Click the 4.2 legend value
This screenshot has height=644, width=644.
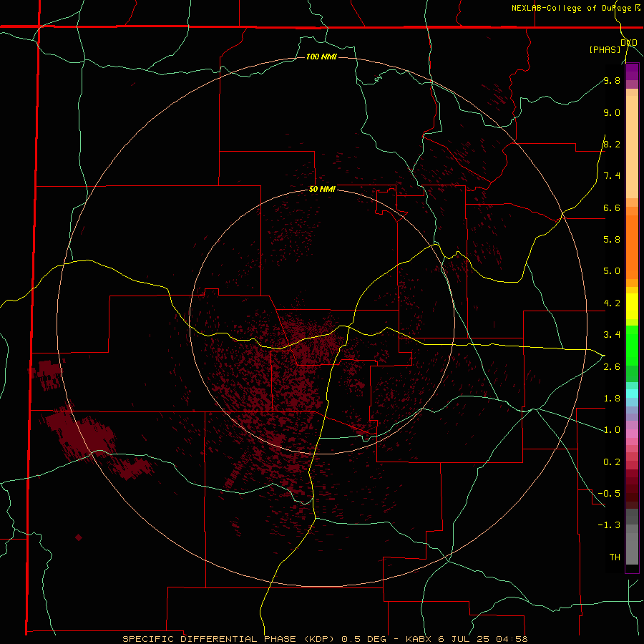[x=612, y=303]
